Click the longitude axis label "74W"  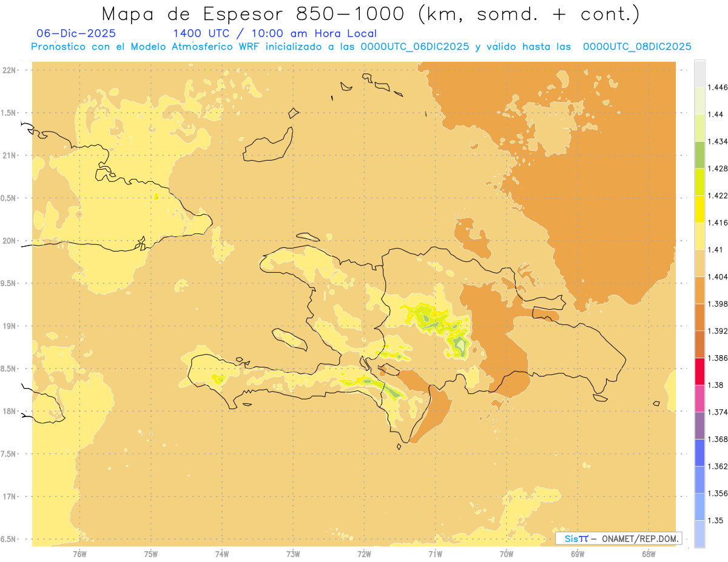click(x=222, y=554)
